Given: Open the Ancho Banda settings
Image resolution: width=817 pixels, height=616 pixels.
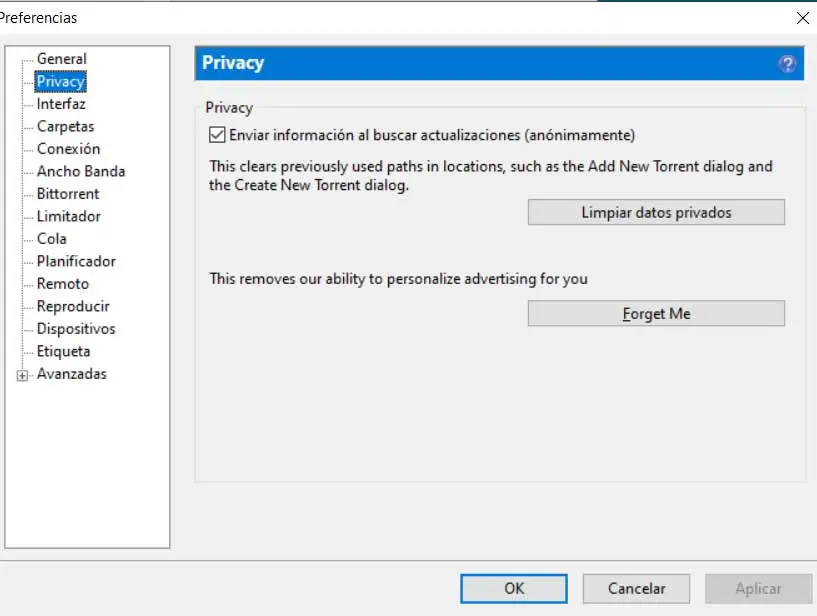Looking at the screenshot, I should (x=80, y=171).
